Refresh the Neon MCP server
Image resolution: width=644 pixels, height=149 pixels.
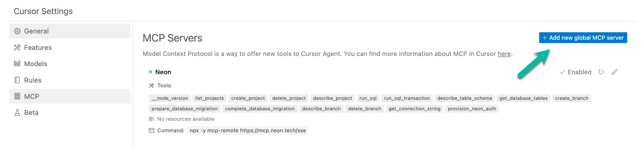tap(601, 72)
